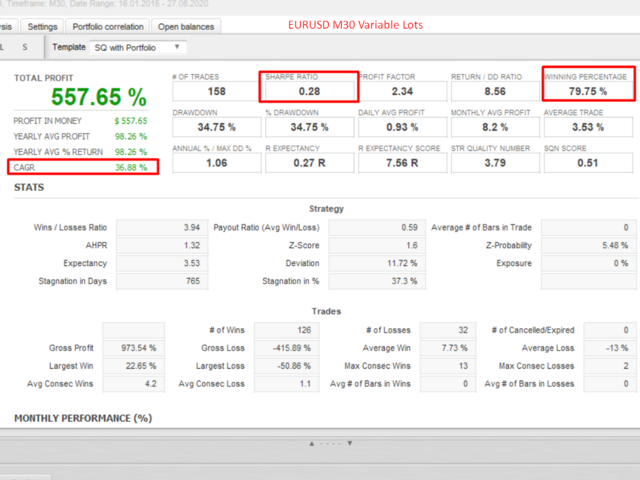The image size is (640, 480).
Task: Click the Z-Probability field 5.48 %
Action: click(x=586, y=245)
